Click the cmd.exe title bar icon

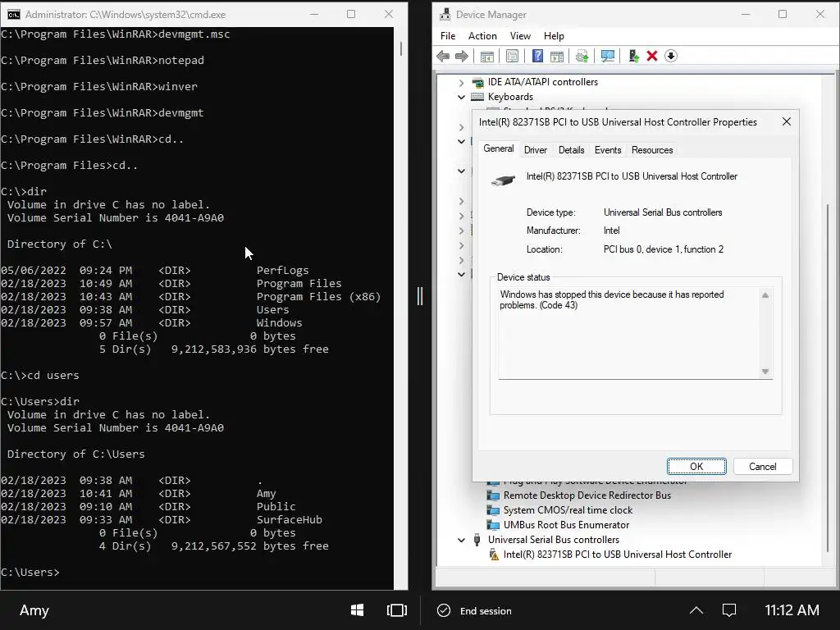point(13,15)
